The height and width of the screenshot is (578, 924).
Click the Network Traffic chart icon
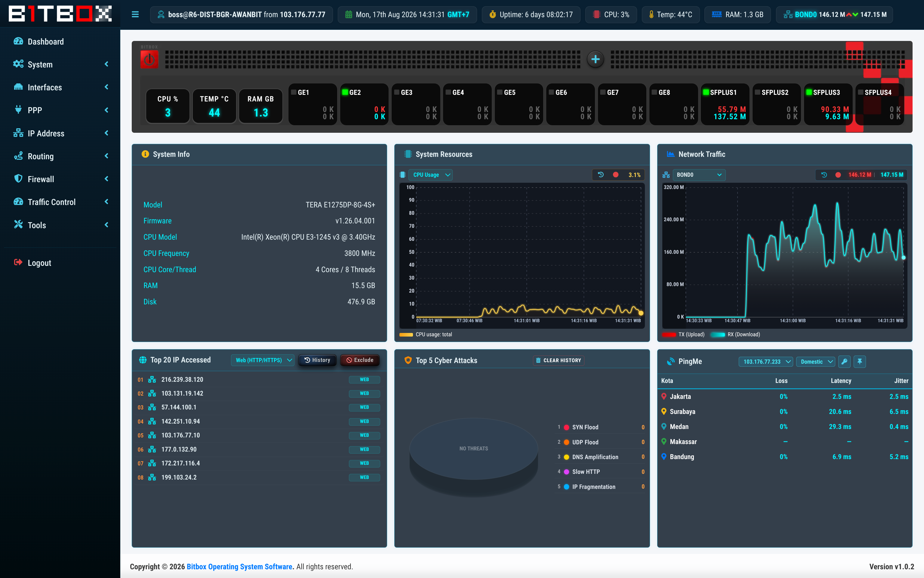[x=670, y=154]
